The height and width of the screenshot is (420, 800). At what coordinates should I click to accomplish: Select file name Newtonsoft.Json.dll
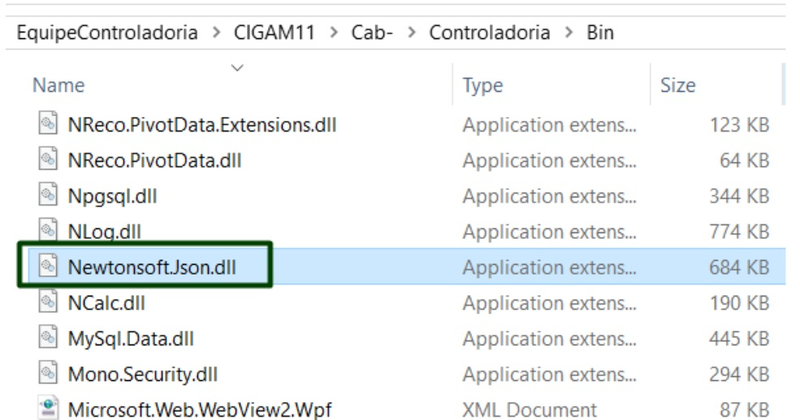coord(152,267)
